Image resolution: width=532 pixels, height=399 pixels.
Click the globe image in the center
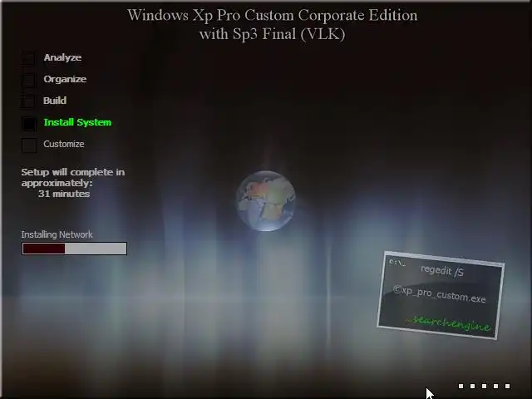tap(265, 201)
